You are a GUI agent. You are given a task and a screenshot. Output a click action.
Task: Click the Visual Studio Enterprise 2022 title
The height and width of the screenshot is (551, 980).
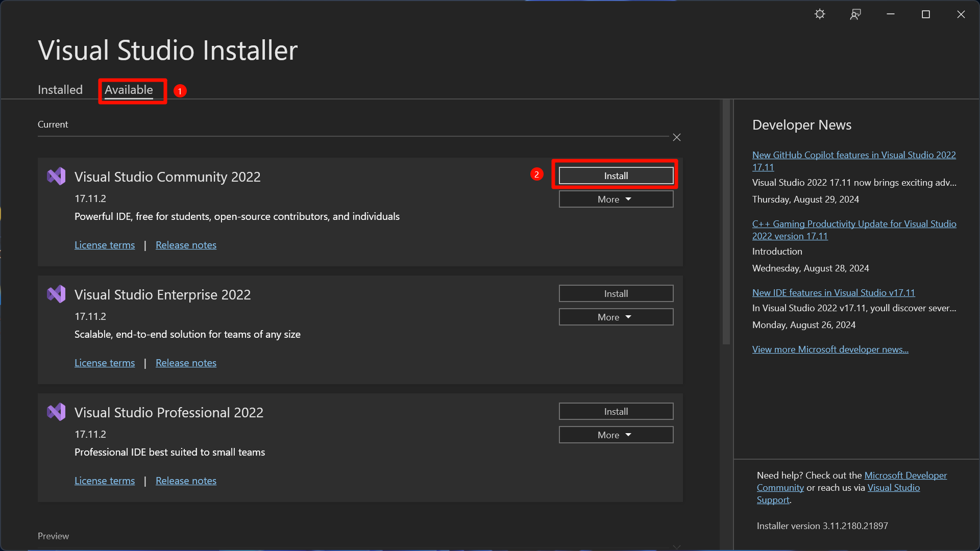tap(162, 294)
